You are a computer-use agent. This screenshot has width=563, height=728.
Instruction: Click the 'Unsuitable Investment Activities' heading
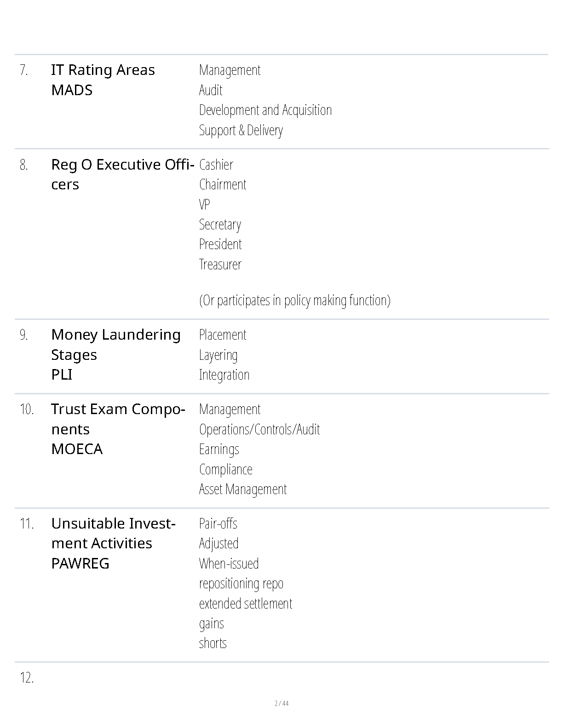(x=113, y=533)
